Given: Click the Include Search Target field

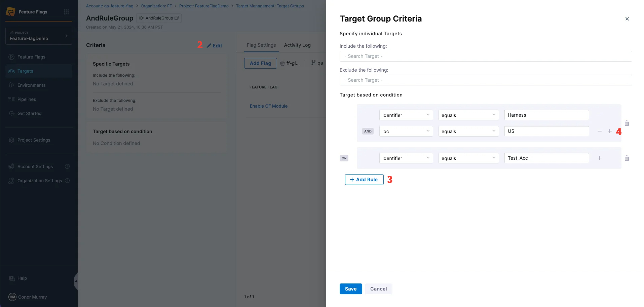Looking at the screenshot, I should pyautogui.click(x=486, y=56).
